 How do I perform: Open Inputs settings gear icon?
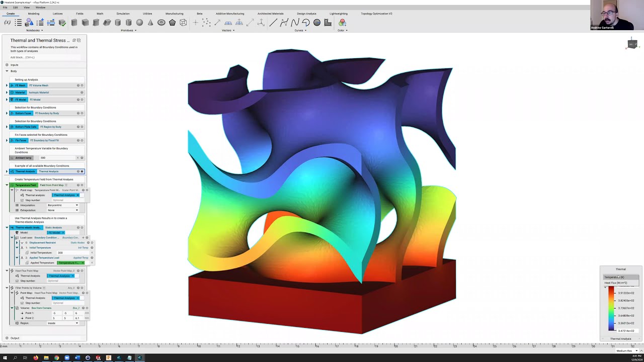point(7,65)
